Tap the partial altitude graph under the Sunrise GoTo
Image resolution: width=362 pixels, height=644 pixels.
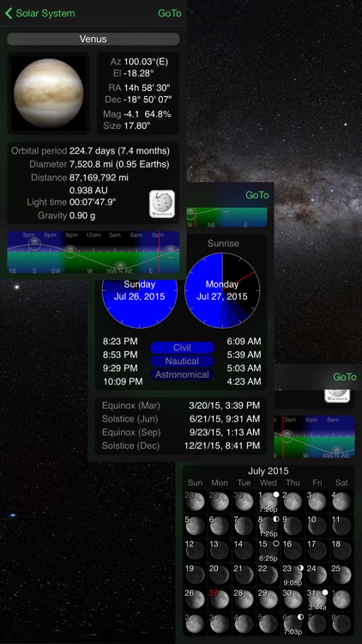[x=226, y=217]
